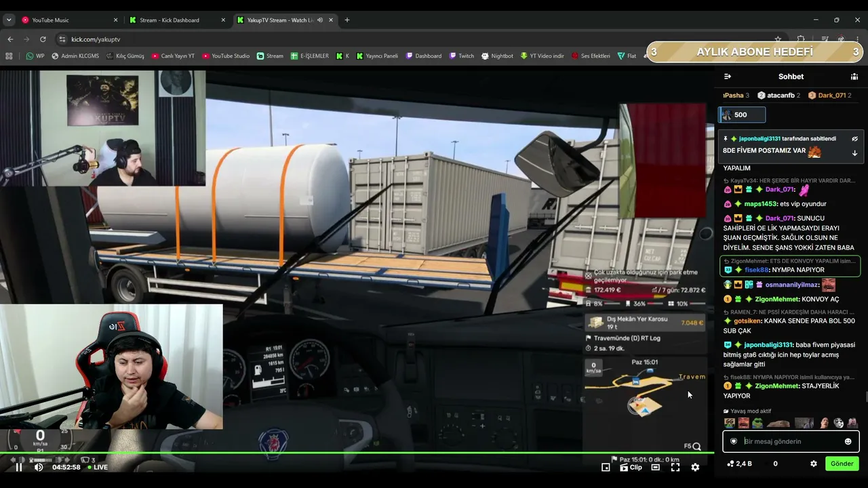Switch to Stream - Kick Dashboard tab
Screen dimensions: 868x488
[176, 20]
